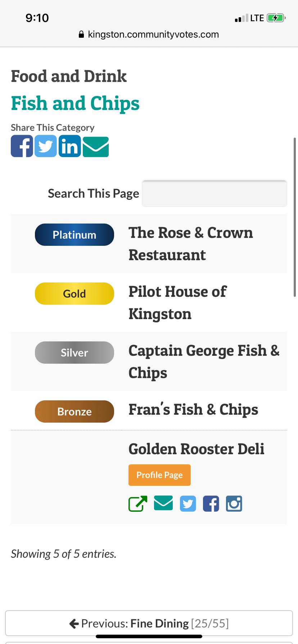Tap the Gold award badge
Screen dimensions: 298x644
74,294
